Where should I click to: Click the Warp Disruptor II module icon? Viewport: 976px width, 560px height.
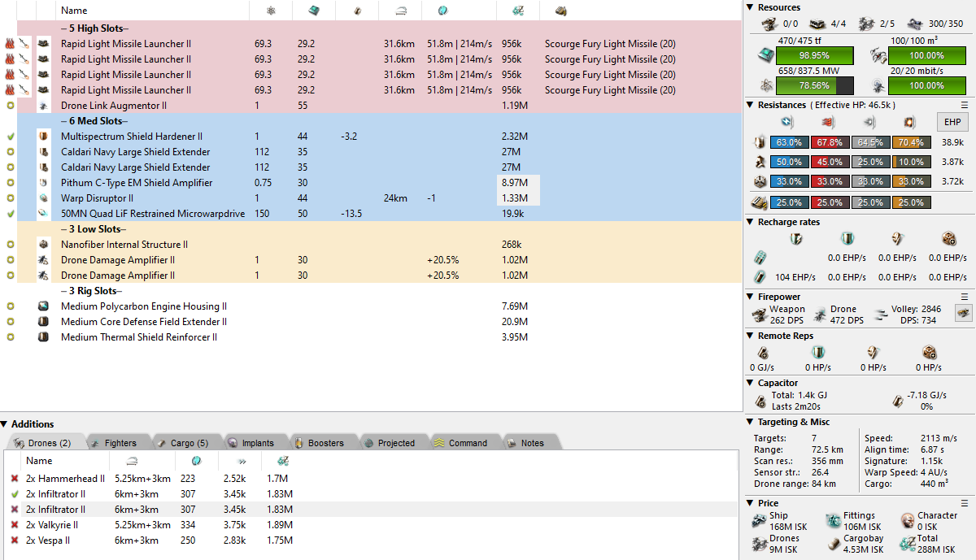44,198
